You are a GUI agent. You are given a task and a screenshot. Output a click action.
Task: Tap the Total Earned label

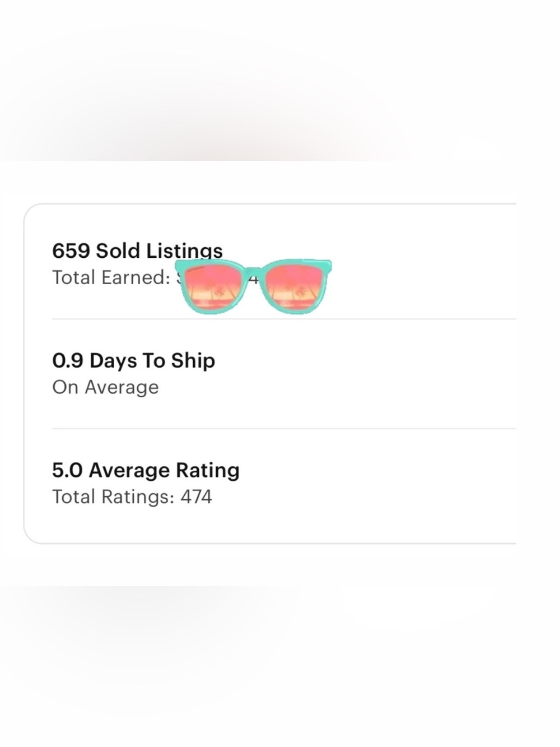111,277
